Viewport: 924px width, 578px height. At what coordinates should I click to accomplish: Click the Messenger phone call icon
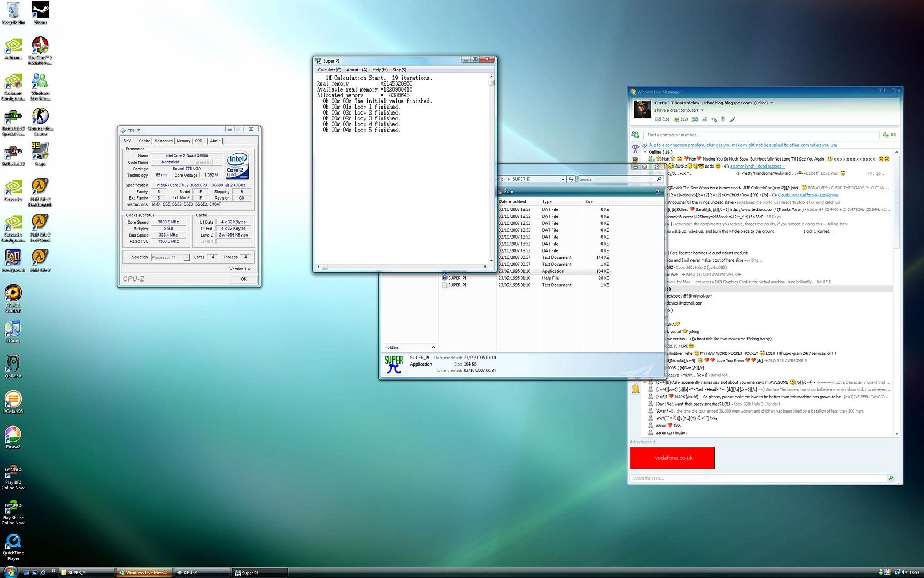point(713,119)
